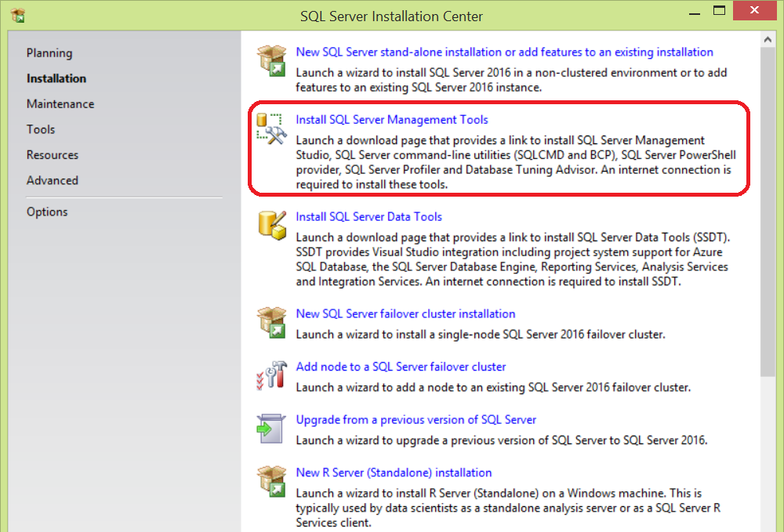This screenshot has height=532, width=784.
Task: Click the Management Tools description paragraph
Action: pyautogui.click(x=516, y=162)
